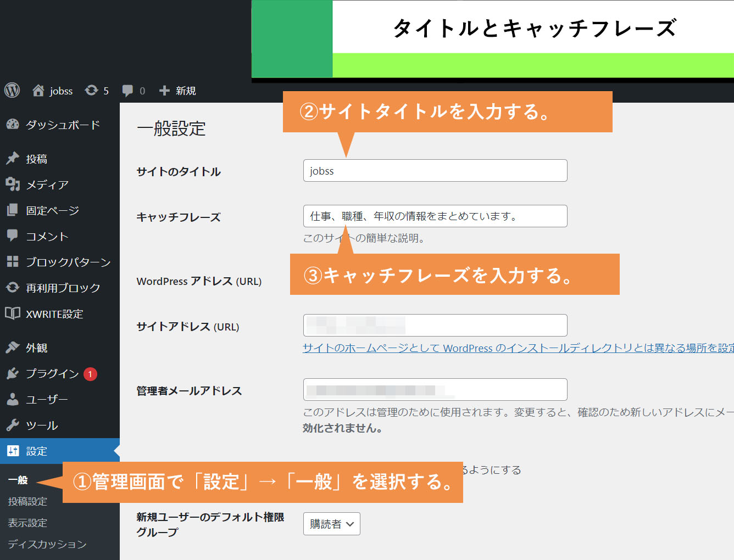Click the jobss site name link

tap(61, 91)
